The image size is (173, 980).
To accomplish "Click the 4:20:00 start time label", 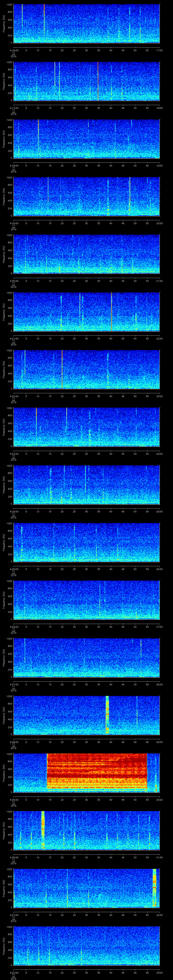I will [14, 281].
